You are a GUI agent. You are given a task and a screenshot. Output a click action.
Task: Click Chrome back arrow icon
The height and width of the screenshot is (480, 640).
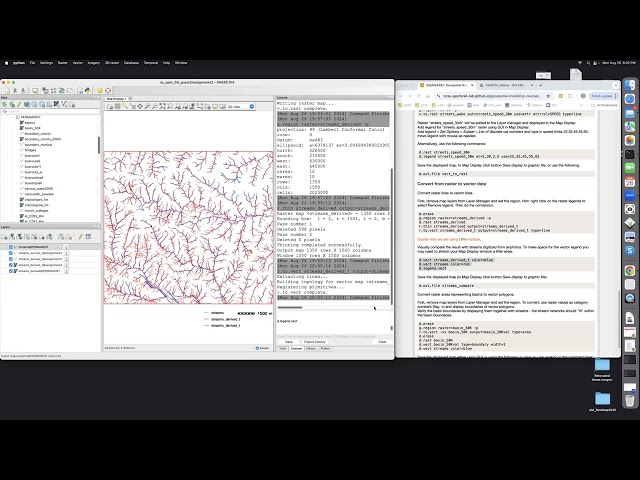(x=401, y=96)
